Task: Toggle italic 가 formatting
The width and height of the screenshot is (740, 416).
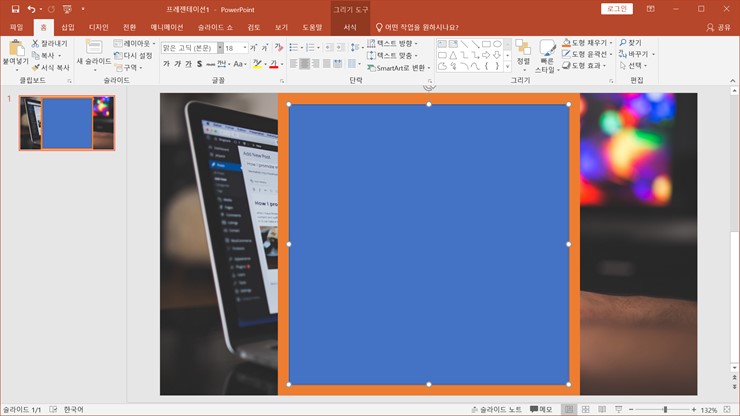Action: [x=177, y=64]
